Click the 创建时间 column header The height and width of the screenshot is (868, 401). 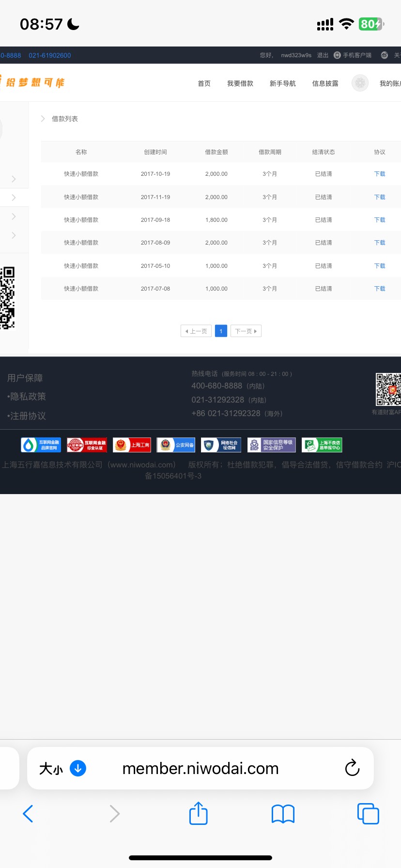point(155,152)
